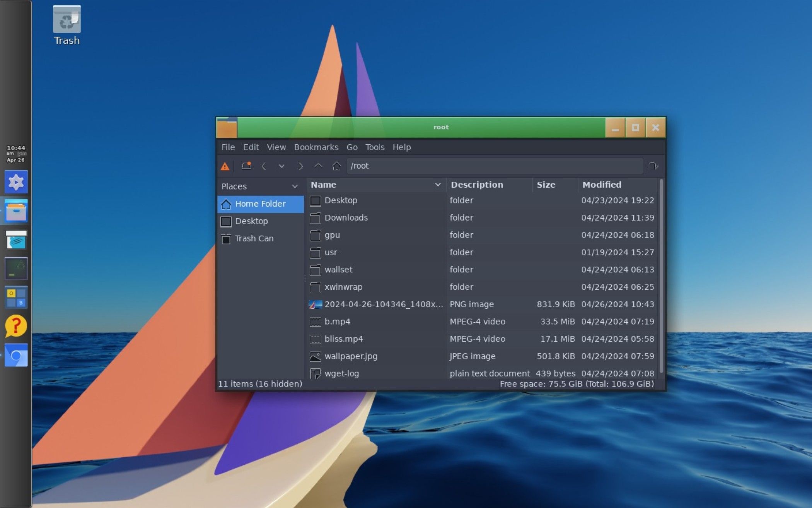Viewport: 812px width, 508px height.
Task: Sort files by Size column
Action: coord(546,185)
